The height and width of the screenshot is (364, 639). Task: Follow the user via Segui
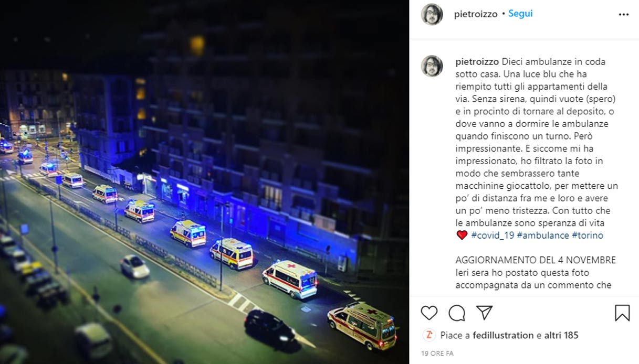tap(520, 14)
